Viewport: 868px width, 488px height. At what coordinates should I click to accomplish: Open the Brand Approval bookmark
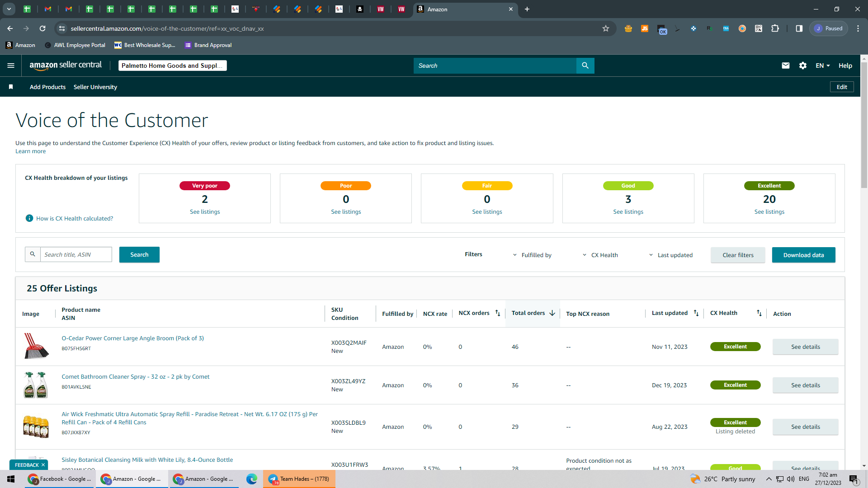click(208, 45)
